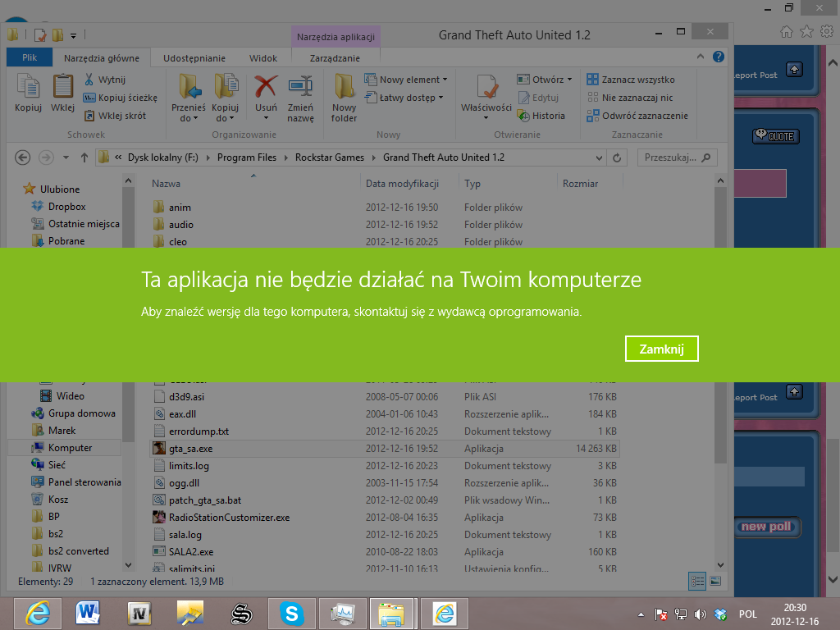Viewport: 840px width, 630px height.
Task: Open recent locations dropdown arrow
Action: (x=66, y=157)
